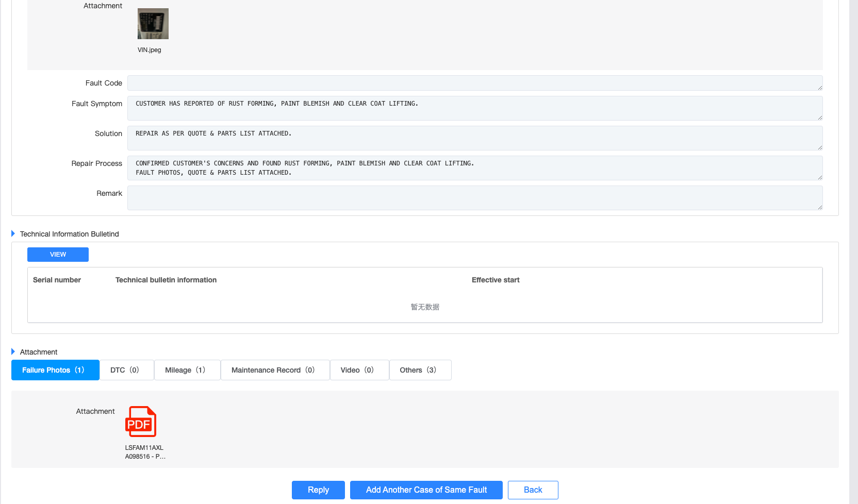Select the Repair Process text area
Screen dimensions: 858x504
[x=474, y=168]
